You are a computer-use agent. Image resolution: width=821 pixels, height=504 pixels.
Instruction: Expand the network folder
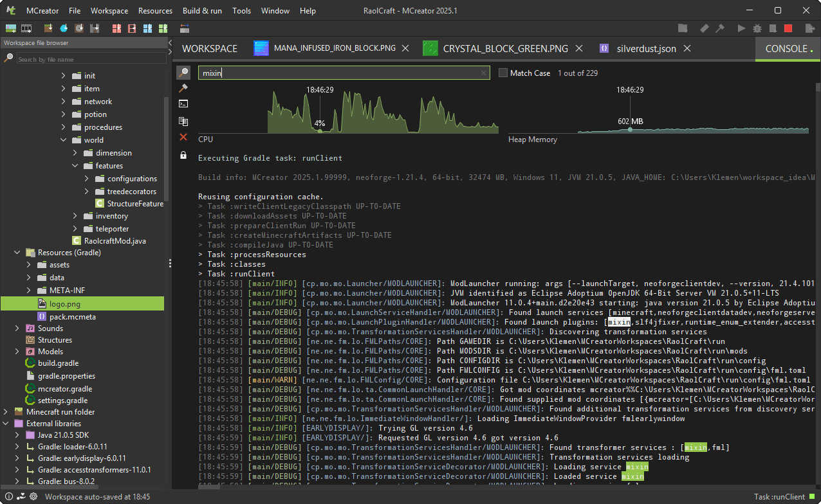click(x=64, y=102)
